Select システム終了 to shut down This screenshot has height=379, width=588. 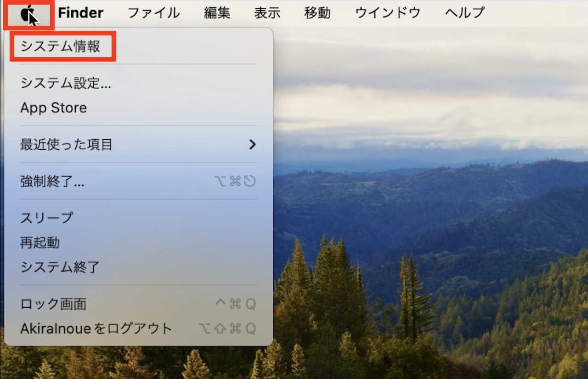(138, 267)
